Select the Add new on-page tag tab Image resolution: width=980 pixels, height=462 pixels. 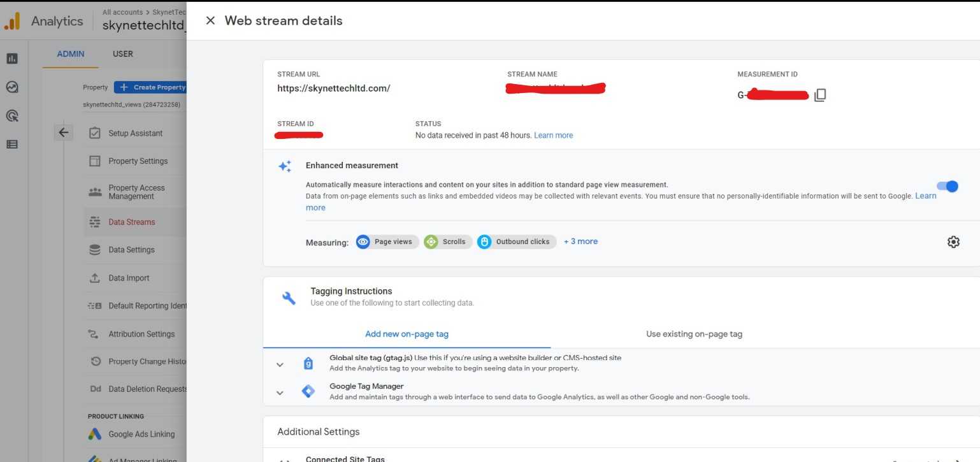pyautogui.click(x=407, y=334)
